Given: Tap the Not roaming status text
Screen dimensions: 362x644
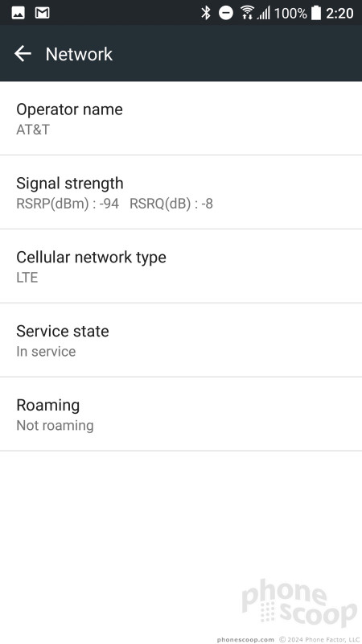Looking at the screenshot, I should [x=55, y=426].
